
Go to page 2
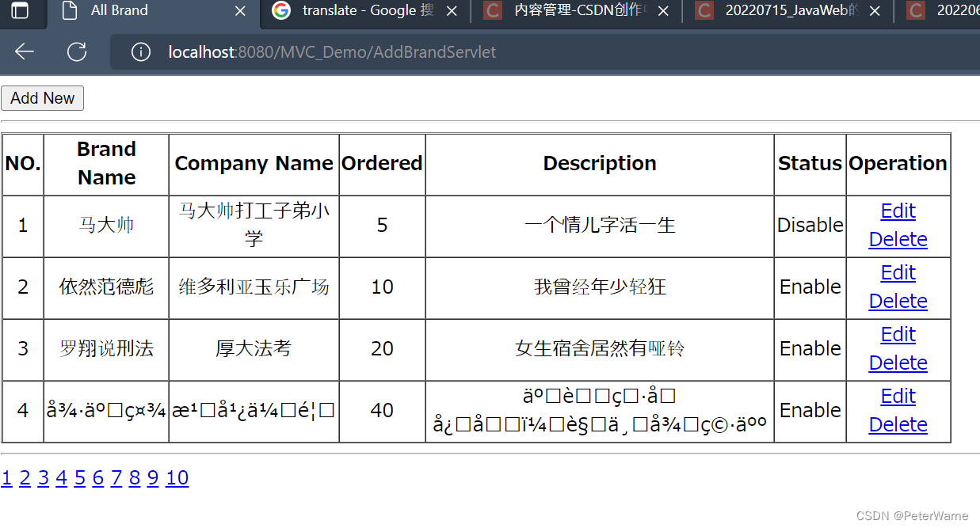tap(25, 478)
